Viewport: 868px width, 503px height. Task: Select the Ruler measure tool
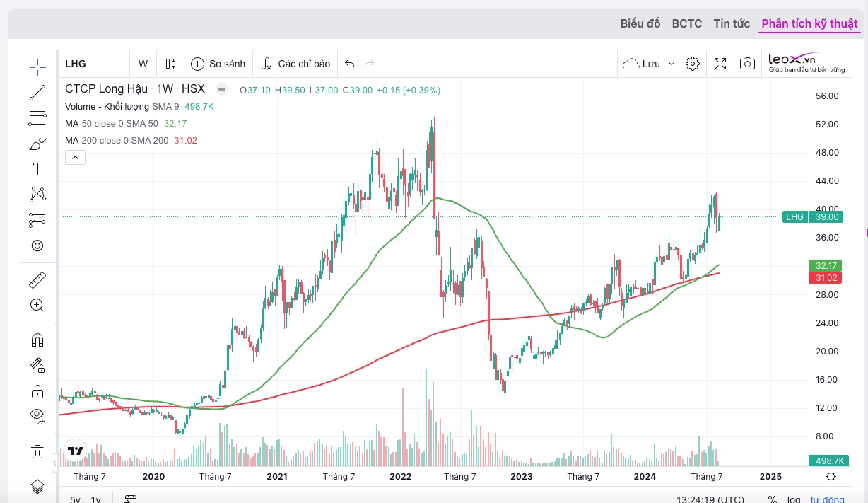(37, 280)
